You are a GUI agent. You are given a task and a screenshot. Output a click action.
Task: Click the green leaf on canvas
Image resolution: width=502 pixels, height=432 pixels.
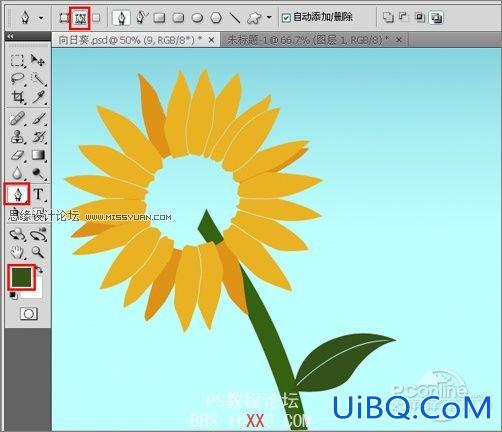pyautogui.click(x=340, y=362)
